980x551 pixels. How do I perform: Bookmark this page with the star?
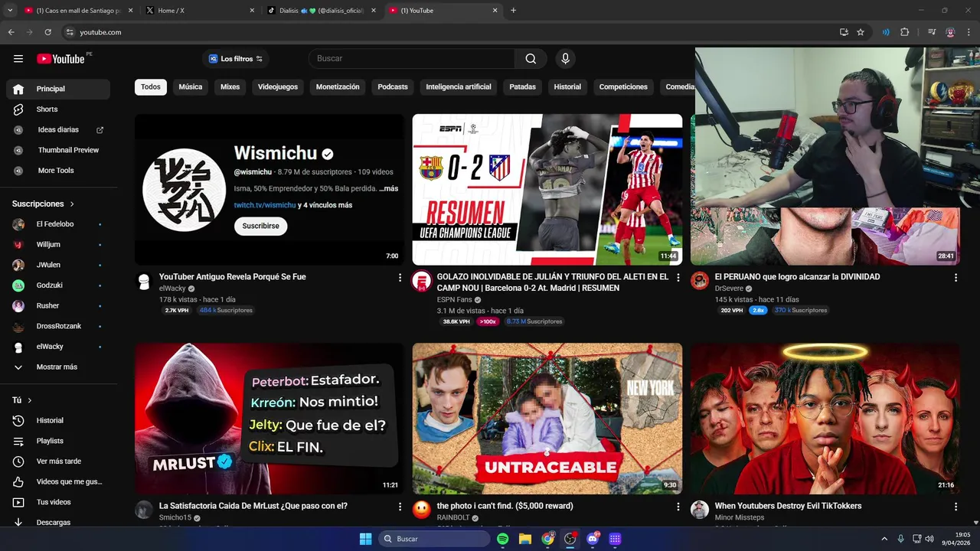point(861,32)
